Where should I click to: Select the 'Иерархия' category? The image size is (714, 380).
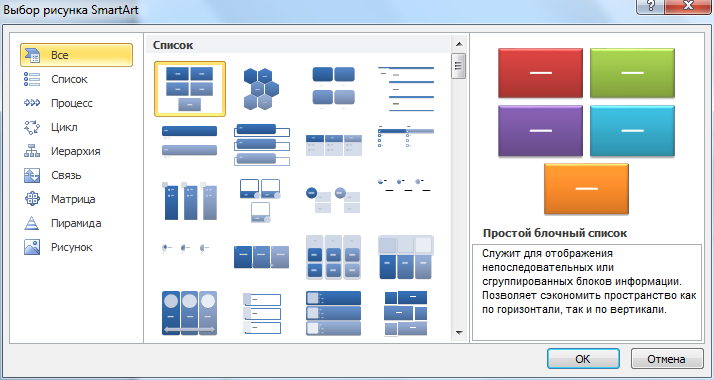pos(75,152)
